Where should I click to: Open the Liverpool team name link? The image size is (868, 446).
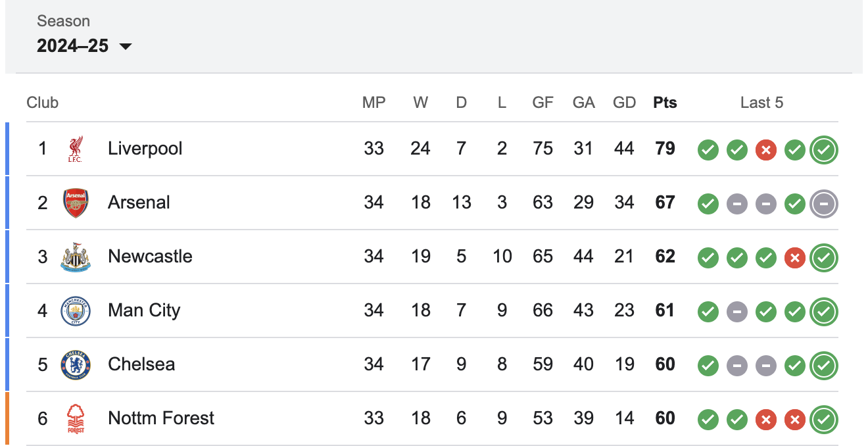pyautogui.click(x=145, y=149)
